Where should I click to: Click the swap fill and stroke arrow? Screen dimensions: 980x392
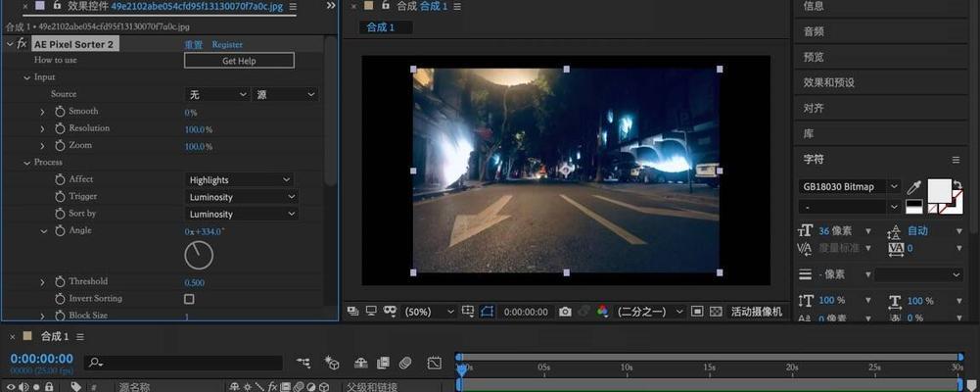coord(957,184)
